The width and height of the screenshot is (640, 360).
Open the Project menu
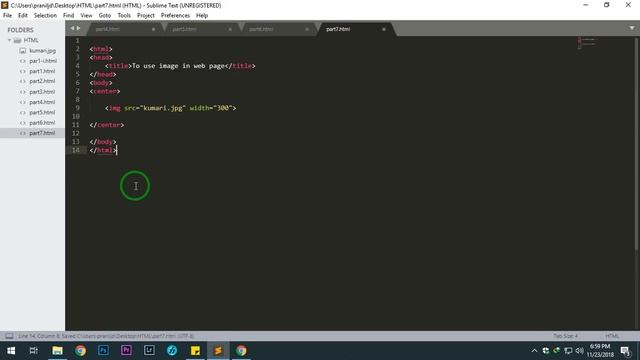pos(146,16)
